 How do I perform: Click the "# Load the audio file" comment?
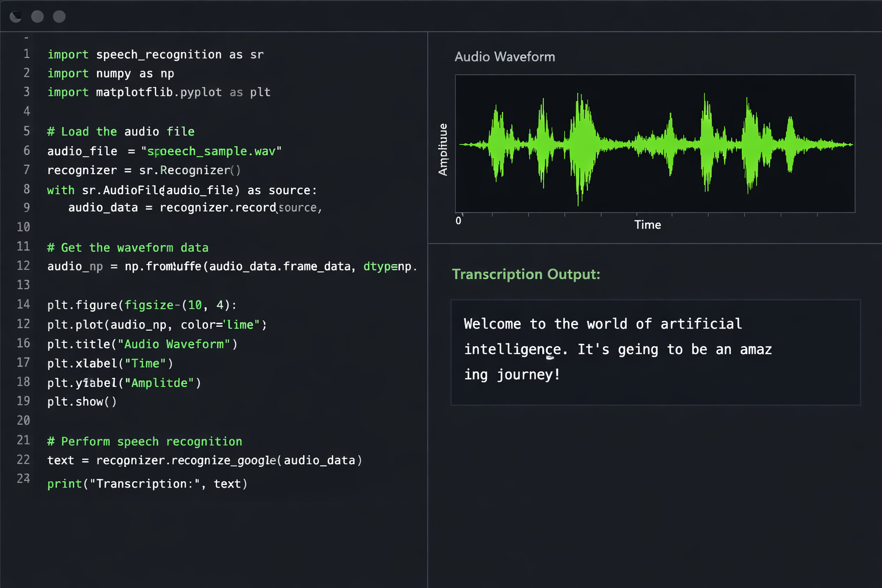click(x=121, y=131)
